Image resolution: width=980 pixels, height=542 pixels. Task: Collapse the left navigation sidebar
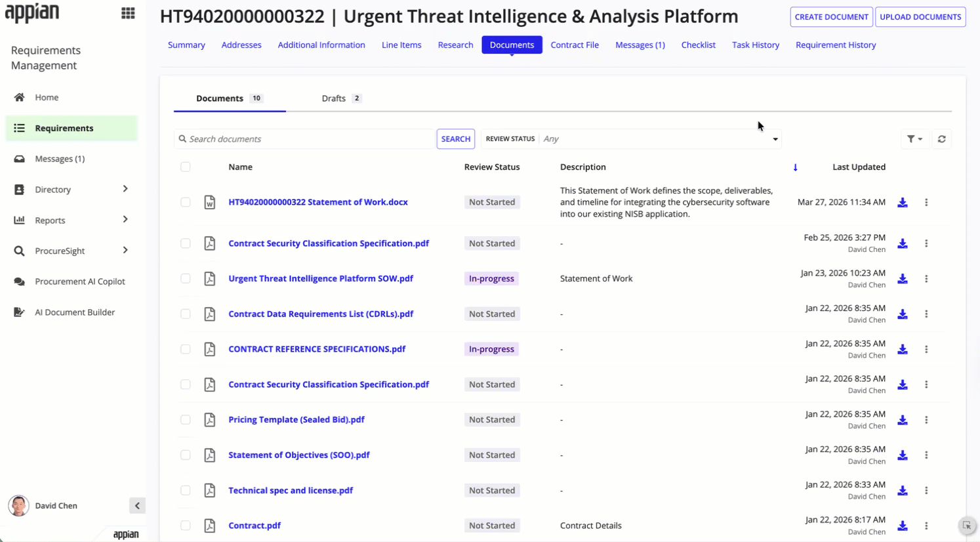(137, 506)
